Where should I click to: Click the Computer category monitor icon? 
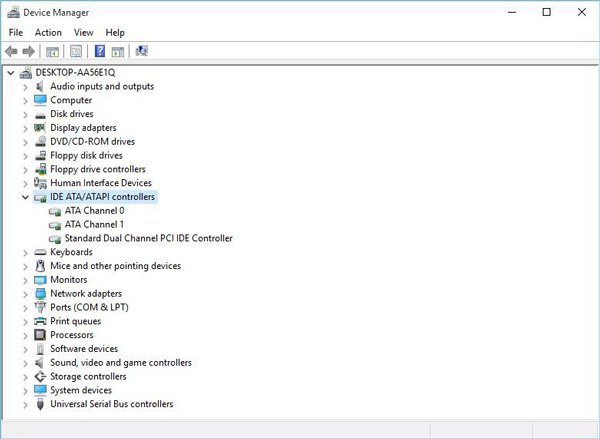point(40,100)
